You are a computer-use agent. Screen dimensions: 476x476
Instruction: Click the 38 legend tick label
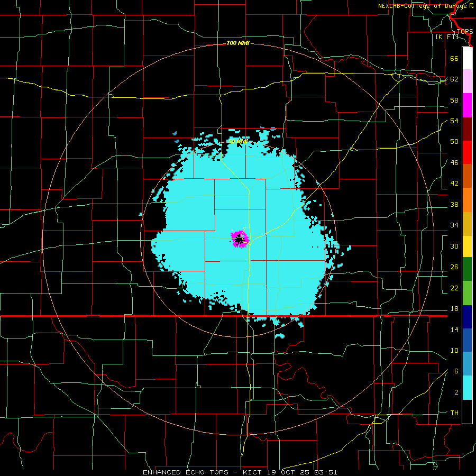[454, 204]
